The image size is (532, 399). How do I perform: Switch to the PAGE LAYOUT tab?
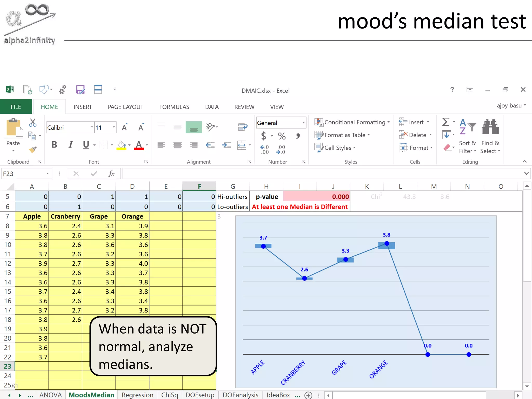125,107
